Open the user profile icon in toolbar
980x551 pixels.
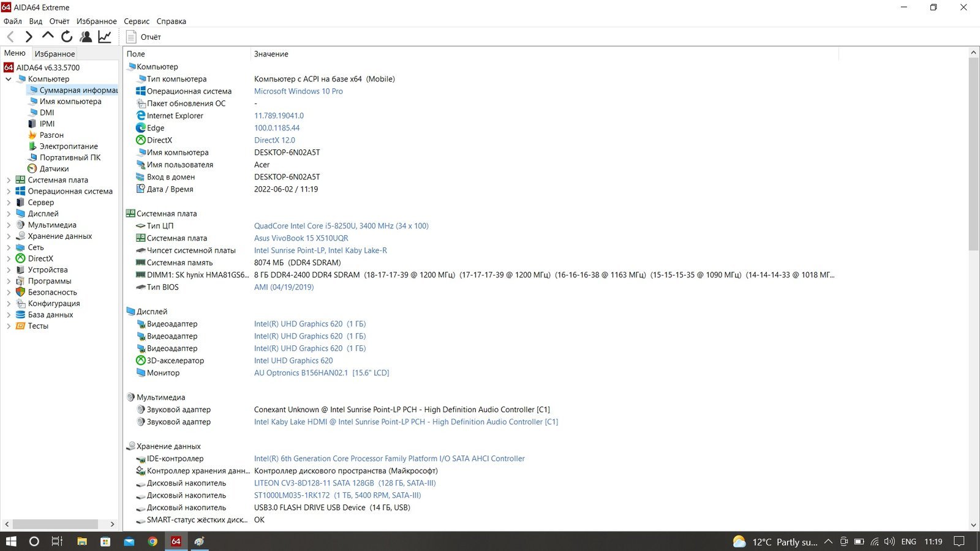coord(86,37)
